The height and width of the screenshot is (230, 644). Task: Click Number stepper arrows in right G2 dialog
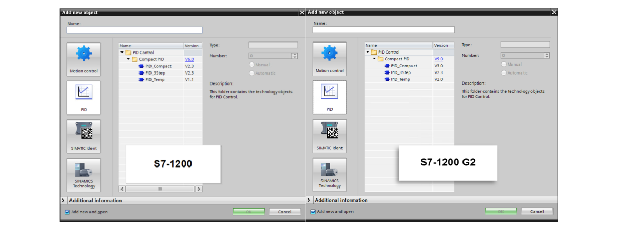click(547, 55)
